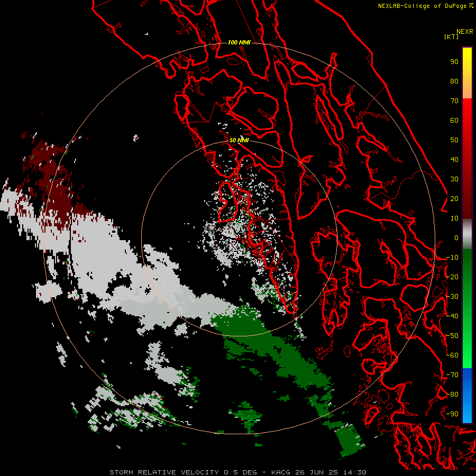Viewport: 476px width, 476px height.
Task: Click the 40 value on the velocity scale
Action: (454, 160)
